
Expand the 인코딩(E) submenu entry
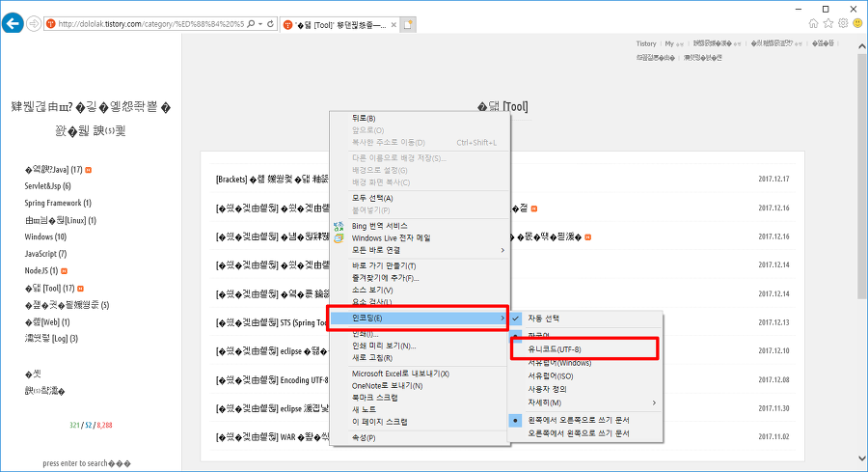pyautogui.click(x=420, y=318)
